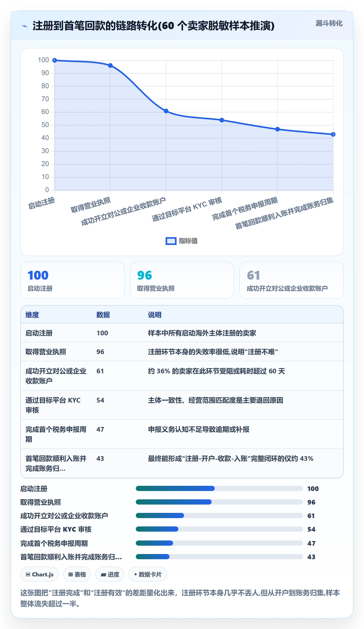Click the 通过目标平台 KYC 审核 progress bar
Image resolution: width=364 pixels, height=629 pixels.
[219, 529]
